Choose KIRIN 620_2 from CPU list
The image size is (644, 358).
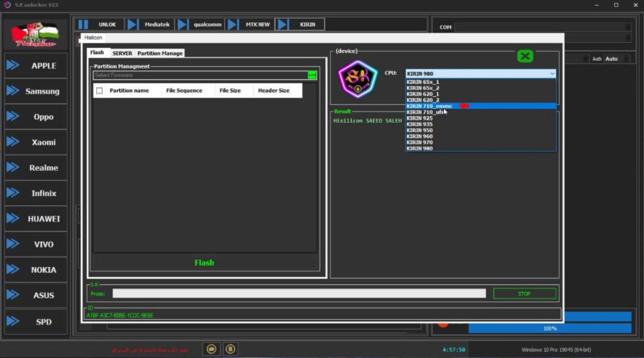click(480, 100)
